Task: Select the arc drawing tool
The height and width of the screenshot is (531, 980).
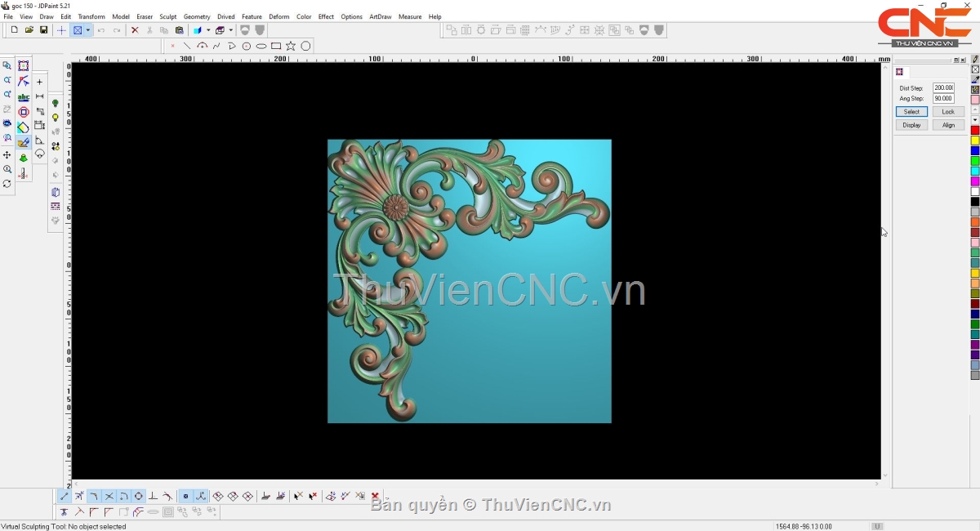Action: point(202,46)
